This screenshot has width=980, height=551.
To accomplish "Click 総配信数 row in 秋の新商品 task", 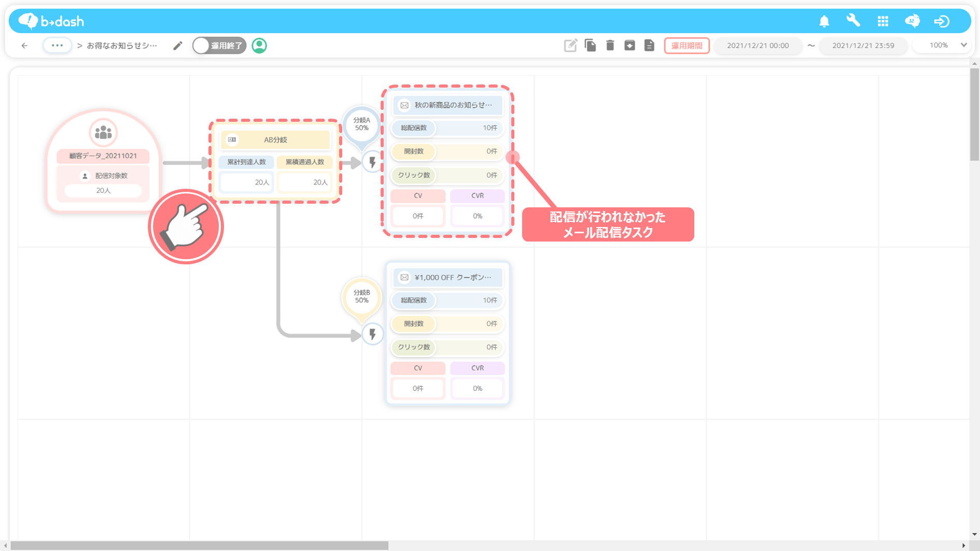I will pyautogui.click(x=448, y=128).
